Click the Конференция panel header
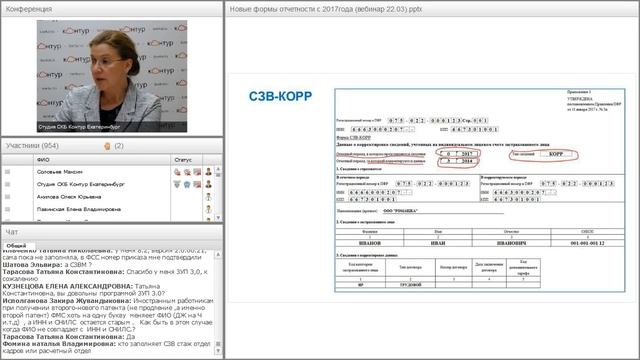Viewport: 640px width, 360px height. 112,9
